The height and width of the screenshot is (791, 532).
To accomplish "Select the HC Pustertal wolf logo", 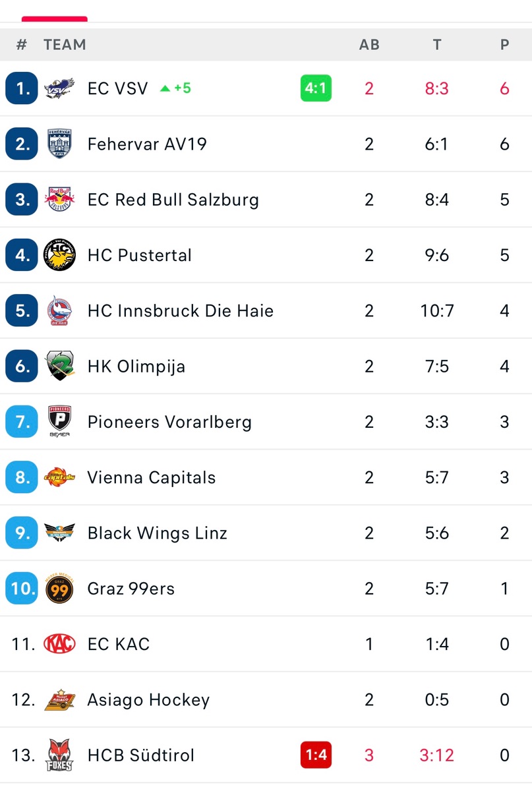I will (59, 255).
